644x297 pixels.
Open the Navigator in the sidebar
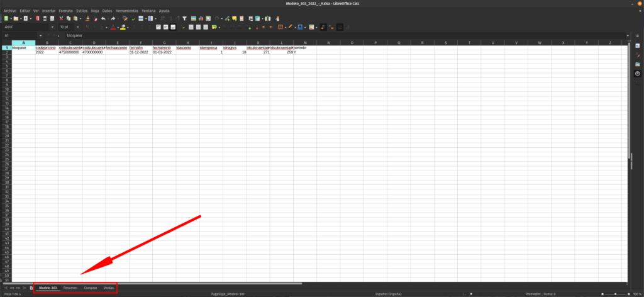pos(637,74)
